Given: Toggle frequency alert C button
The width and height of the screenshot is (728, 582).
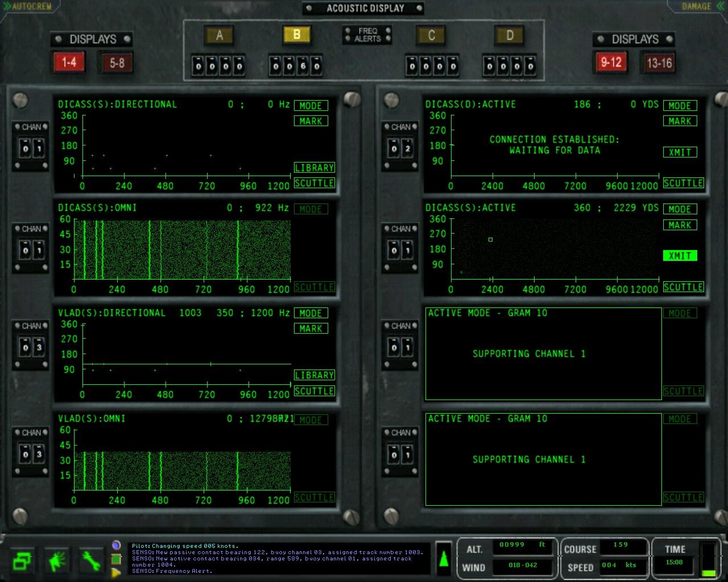Looking at the screenshot, I should point(432,35).
